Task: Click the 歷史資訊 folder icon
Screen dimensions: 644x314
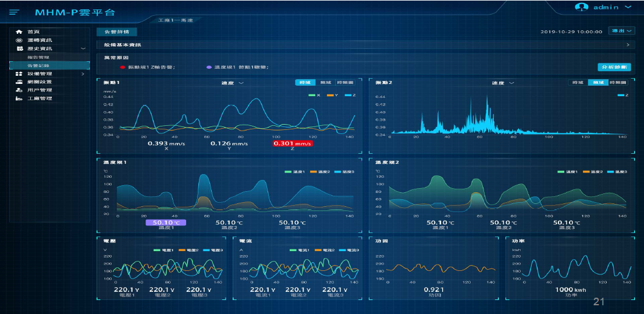Action: [19, 48]
